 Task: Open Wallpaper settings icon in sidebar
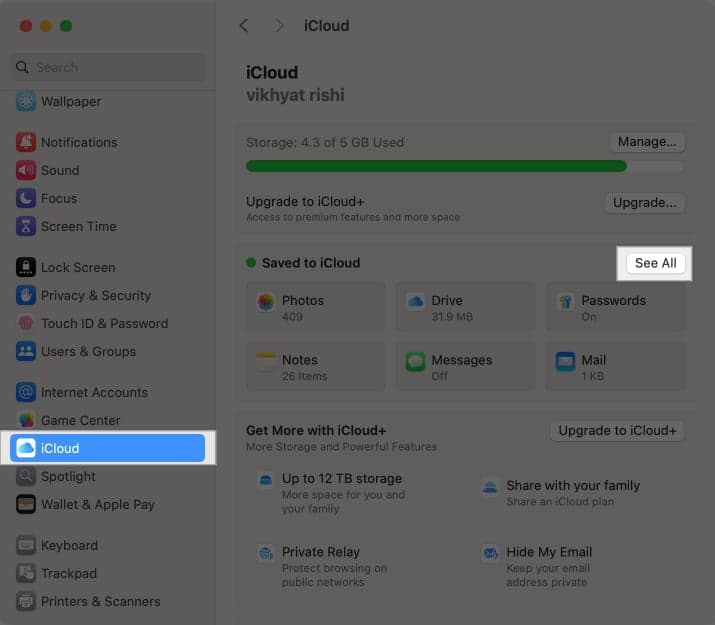(x=26, y=101)
